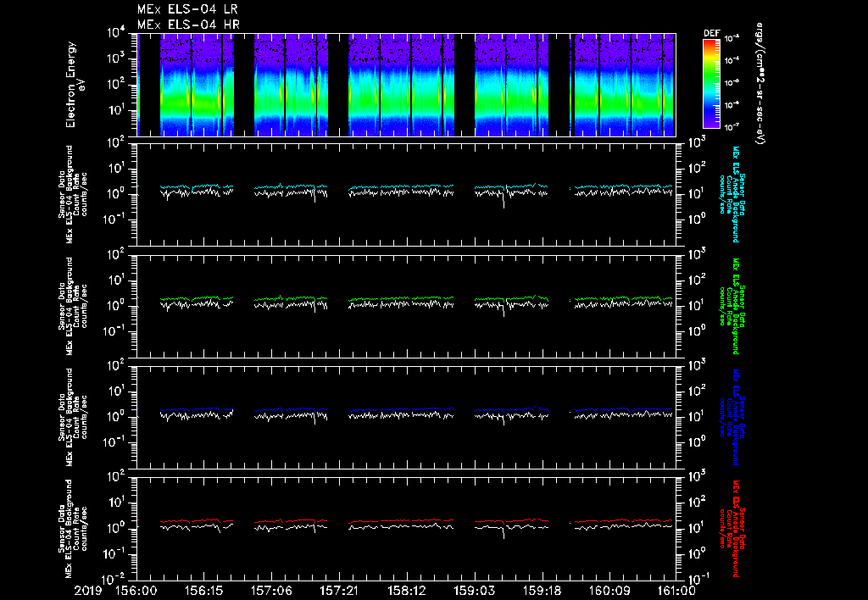Image resolution: width=868 pixels, height=600 pixels.
Task: Click the "156:15" time axis label
Action: click(203, 592)
